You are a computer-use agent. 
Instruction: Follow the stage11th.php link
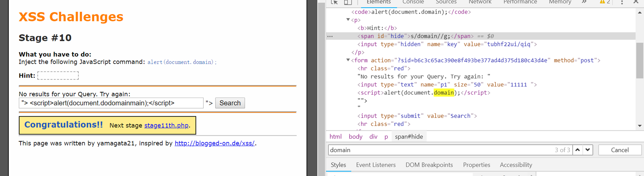pos(166,125)
